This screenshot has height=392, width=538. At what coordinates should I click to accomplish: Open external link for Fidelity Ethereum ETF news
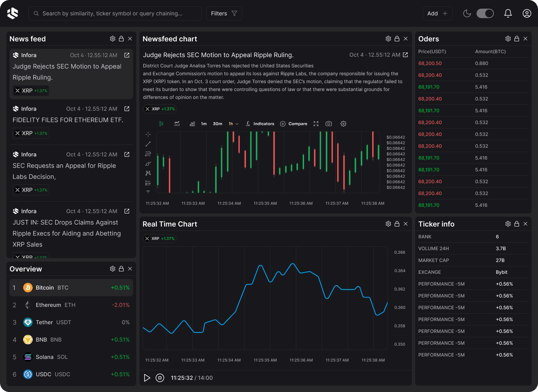coord(127,109)
